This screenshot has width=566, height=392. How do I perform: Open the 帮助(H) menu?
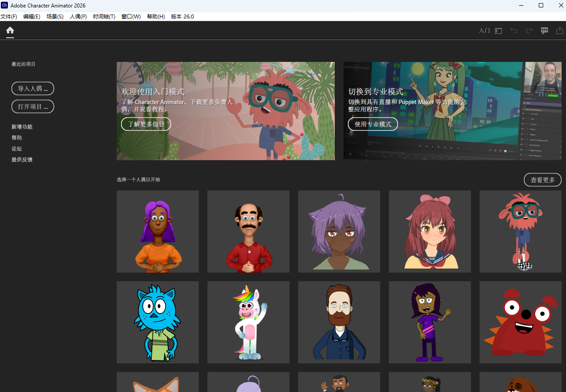(x=156, y=17)
